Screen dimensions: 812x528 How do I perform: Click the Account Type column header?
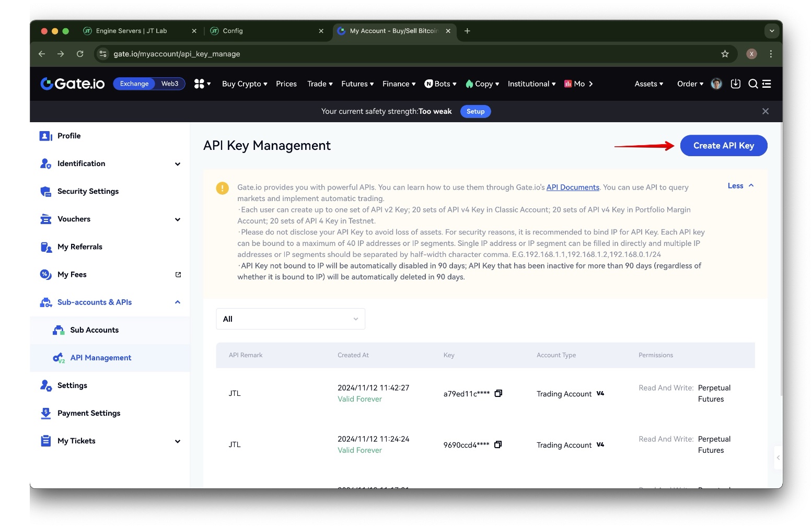(x=556, y=355)
